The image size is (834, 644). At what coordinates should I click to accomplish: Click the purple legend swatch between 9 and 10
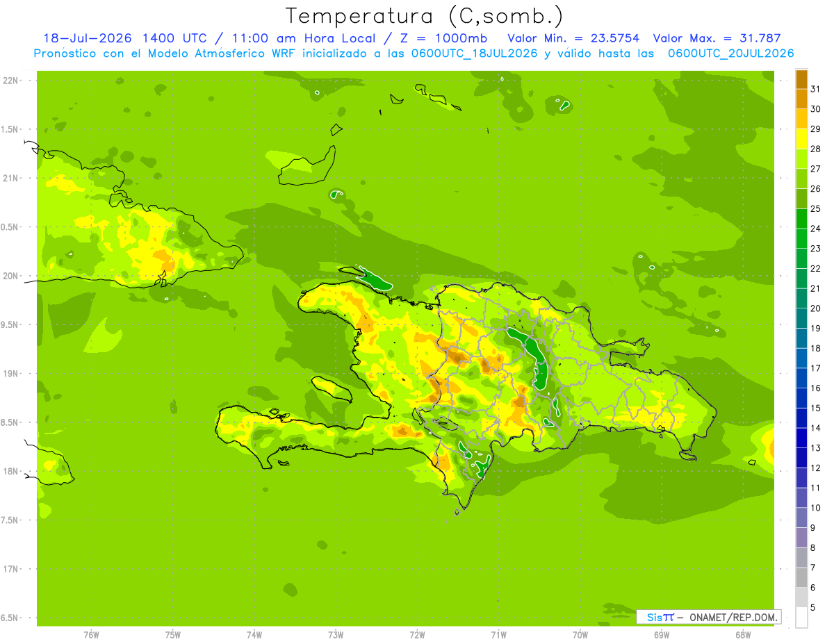(801, 518)
